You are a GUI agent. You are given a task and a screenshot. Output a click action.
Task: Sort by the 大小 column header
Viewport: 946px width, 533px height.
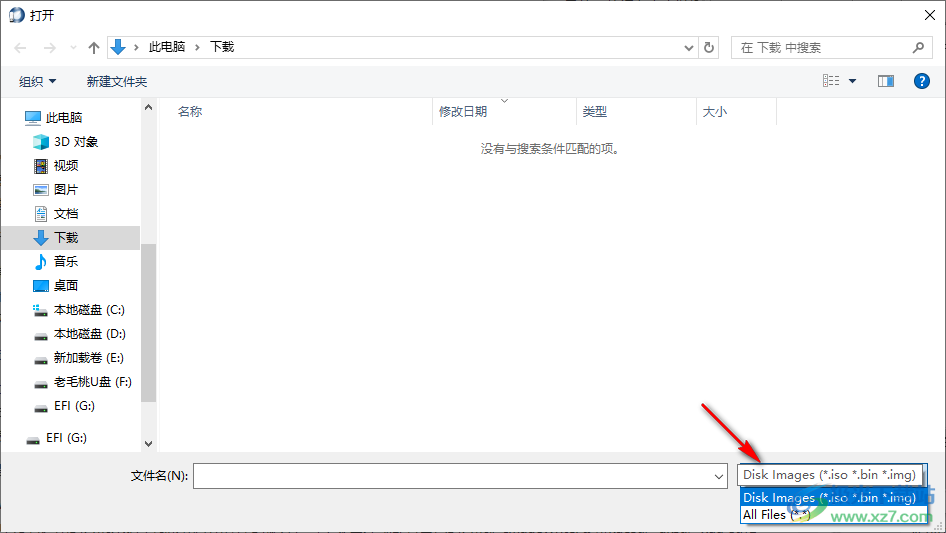[715, 112]
